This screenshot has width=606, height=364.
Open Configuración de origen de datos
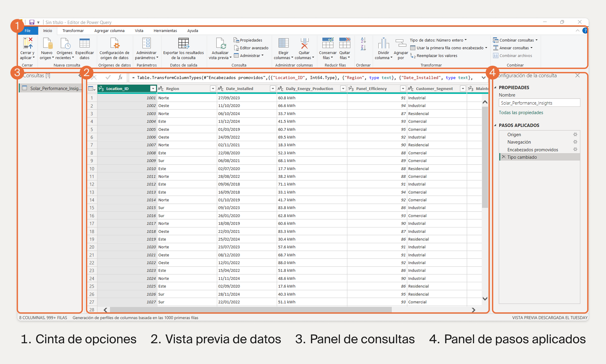click(x=115, y=44)
